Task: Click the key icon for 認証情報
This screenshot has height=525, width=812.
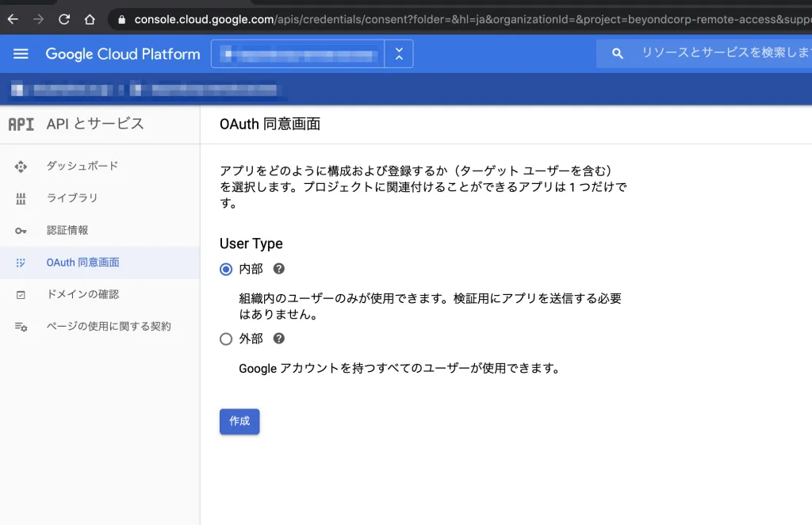Action: (x=21, y=231)
